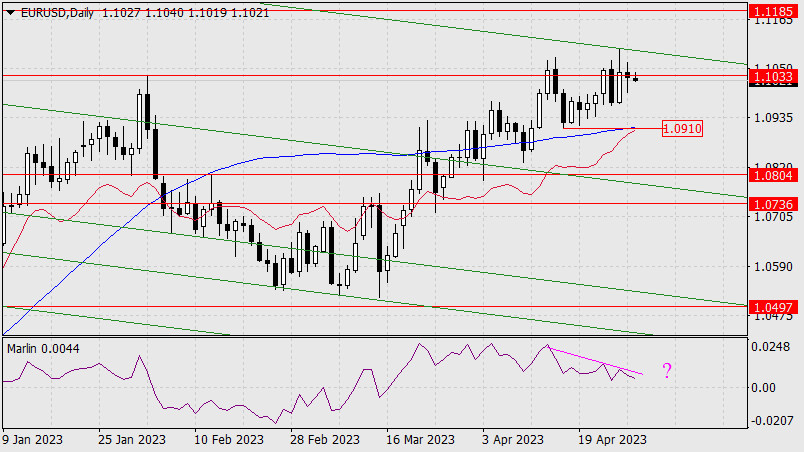Click the -0.0207 indicator scale value
Viewport: 804px width, 452px height.
click(771, 421)
